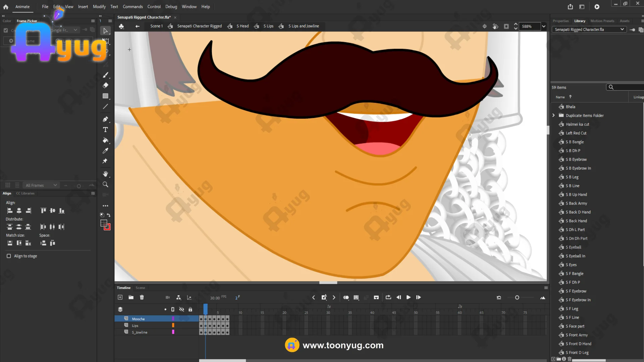This screenshot has width=644, height=362.
Task: Select the Eyedropper tool
Action: pyautogui.click(x=105, y=150)
